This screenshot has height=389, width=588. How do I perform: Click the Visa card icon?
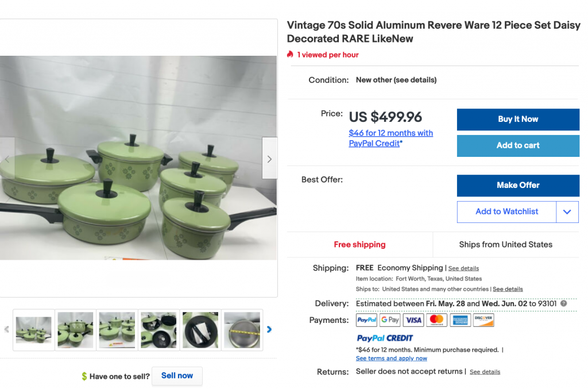tap(413, 320)
